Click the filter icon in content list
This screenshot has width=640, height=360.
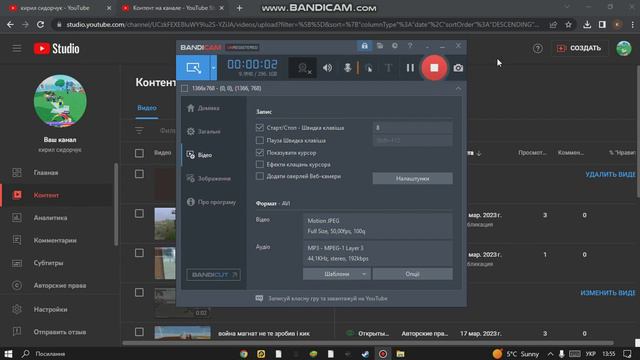coord(139,131)
